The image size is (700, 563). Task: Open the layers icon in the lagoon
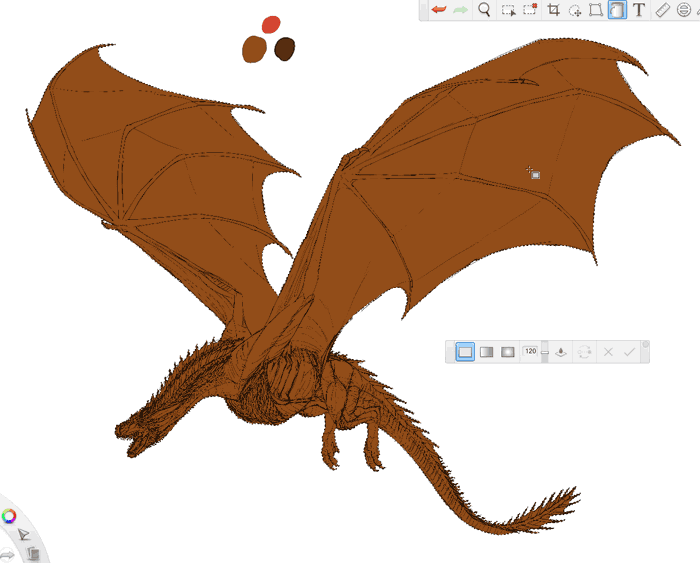click(33, 554)
